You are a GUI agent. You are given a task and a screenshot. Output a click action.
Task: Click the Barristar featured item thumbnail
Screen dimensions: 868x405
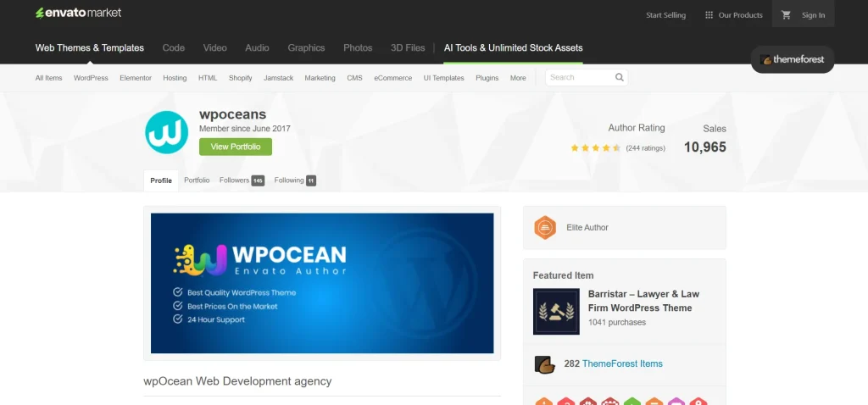(556, 311)
